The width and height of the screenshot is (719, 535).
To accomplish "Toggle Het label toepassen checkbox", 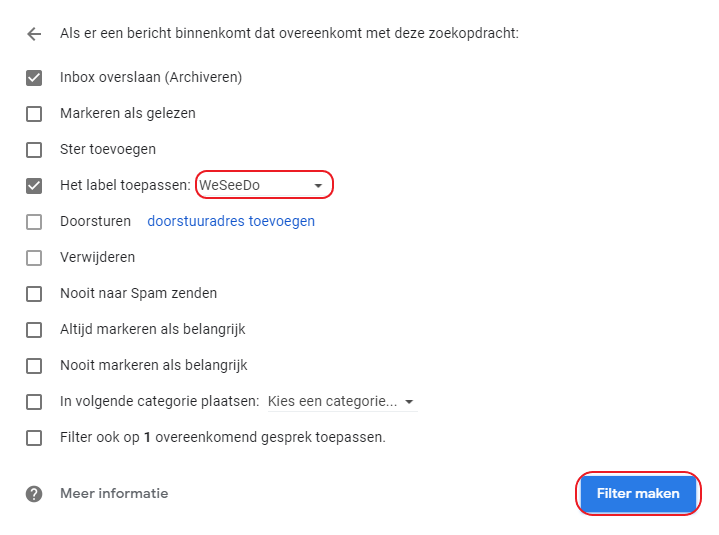I will (x=34, y=186).
